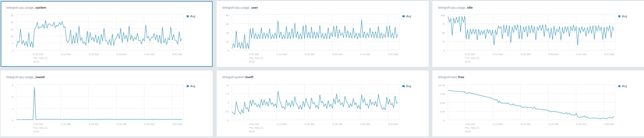Click the telegraf.mem.free chart title
644x138 pixels.
click(451, 77)
